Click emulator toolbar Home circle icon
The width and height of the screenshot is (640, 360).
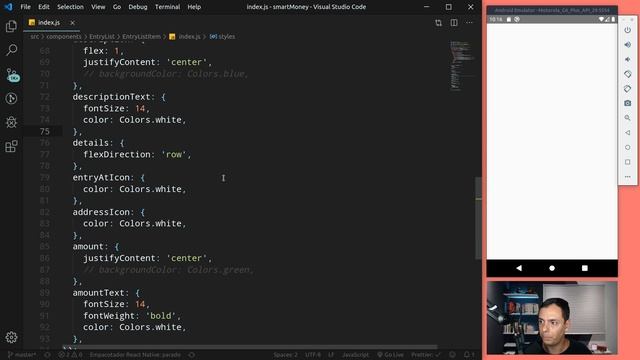(627, 147)
